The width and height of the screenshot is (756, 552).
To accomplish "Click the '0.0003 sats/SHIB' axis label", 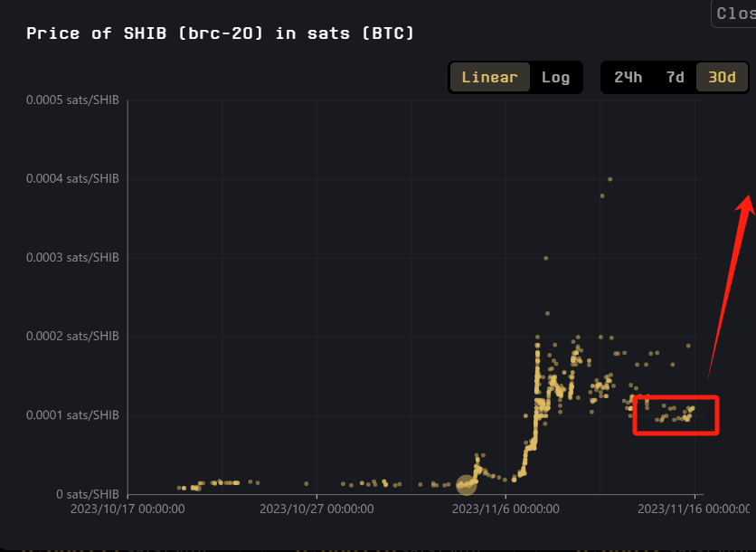I will point(72,257).
